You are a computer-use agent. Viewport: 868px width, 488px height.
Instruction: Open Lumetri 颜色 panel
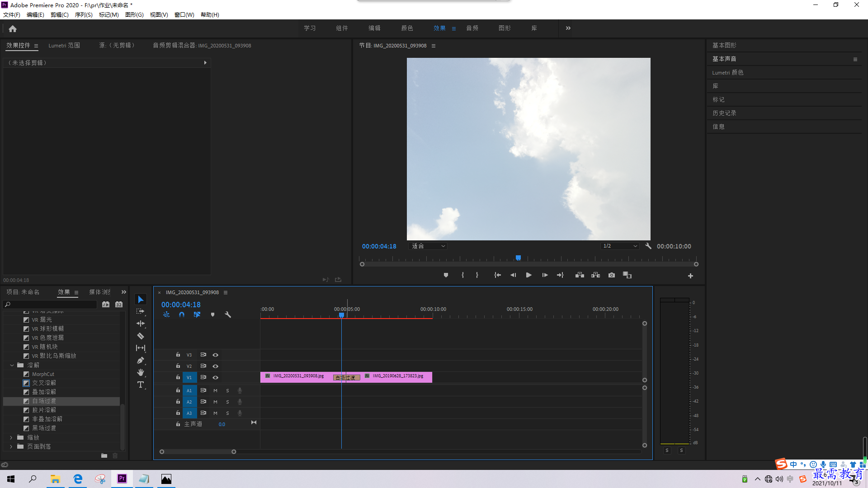point(727,73)
